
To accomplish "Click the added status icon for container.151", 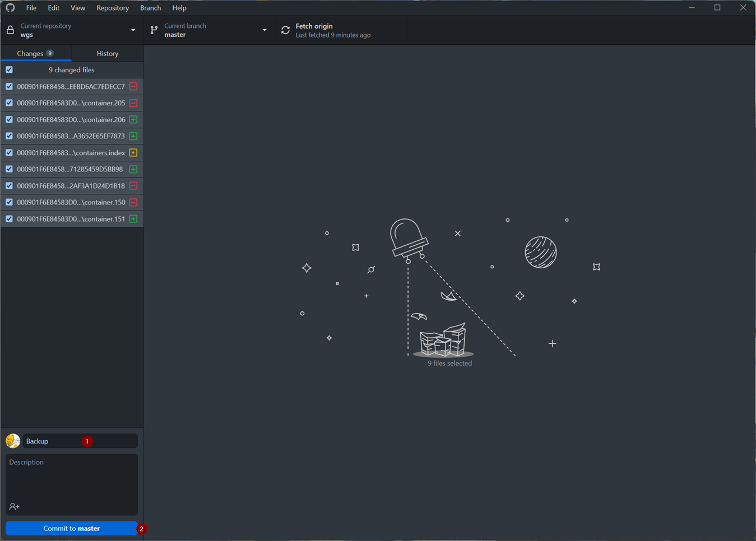I will tap(133, 219).
